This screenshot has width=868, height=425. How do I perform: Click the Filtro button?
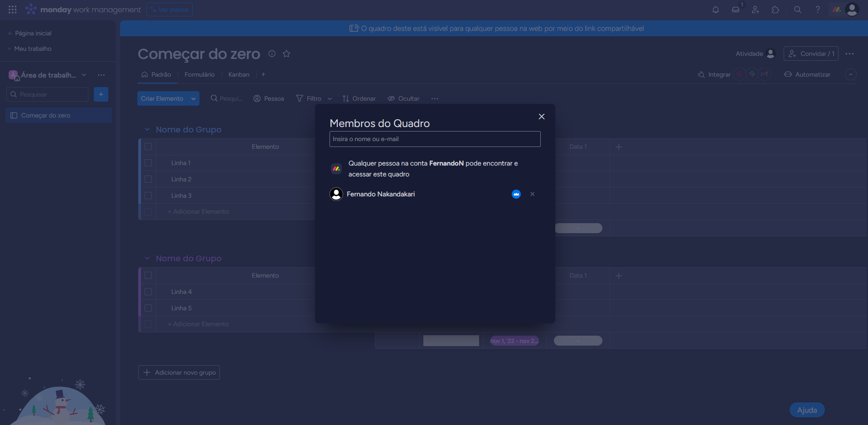click(x=309, y=98)
